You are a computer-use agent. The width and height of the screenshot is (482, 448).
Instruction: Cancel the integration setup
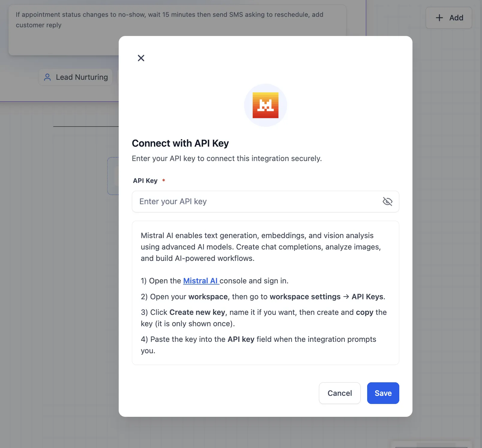coord(339,393)
